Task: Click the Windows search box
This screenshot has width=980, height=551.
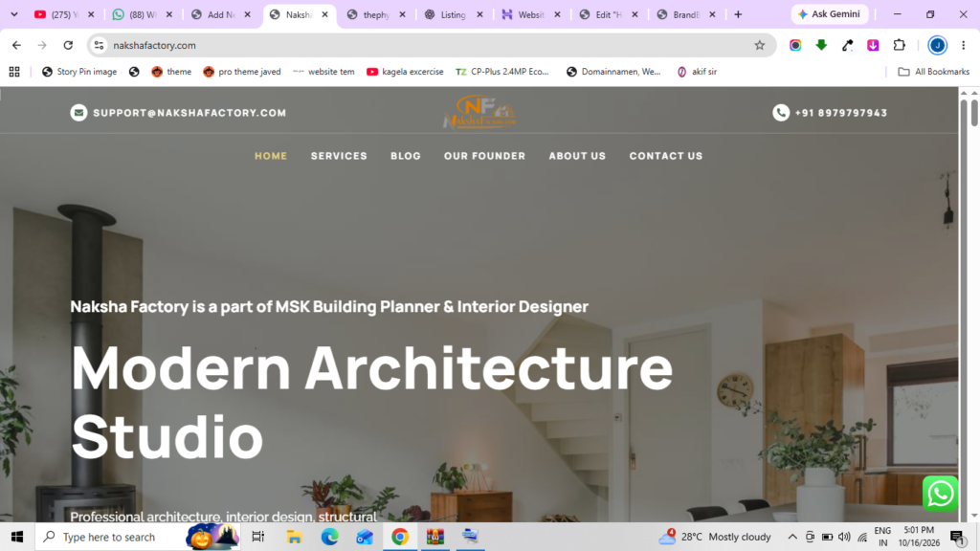Action: (x=138, y=537)
